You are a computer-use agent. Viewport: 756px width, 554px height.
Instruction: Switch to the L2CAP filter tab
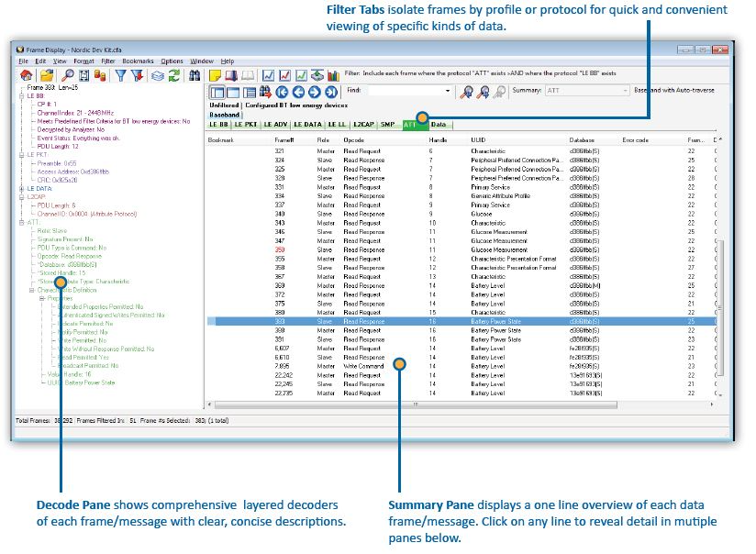pyautogui.click(x=361, y=124)
